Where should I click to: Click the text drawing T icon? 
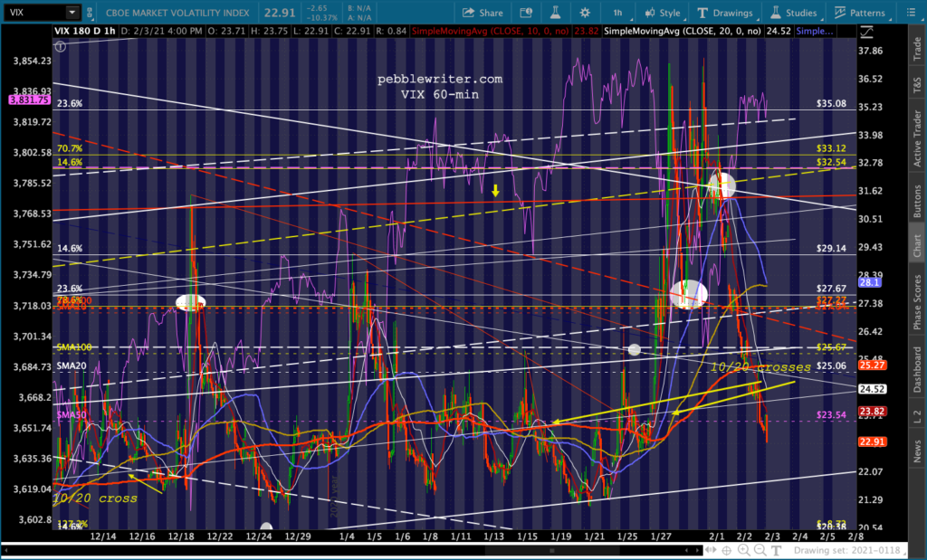(777, 550)
